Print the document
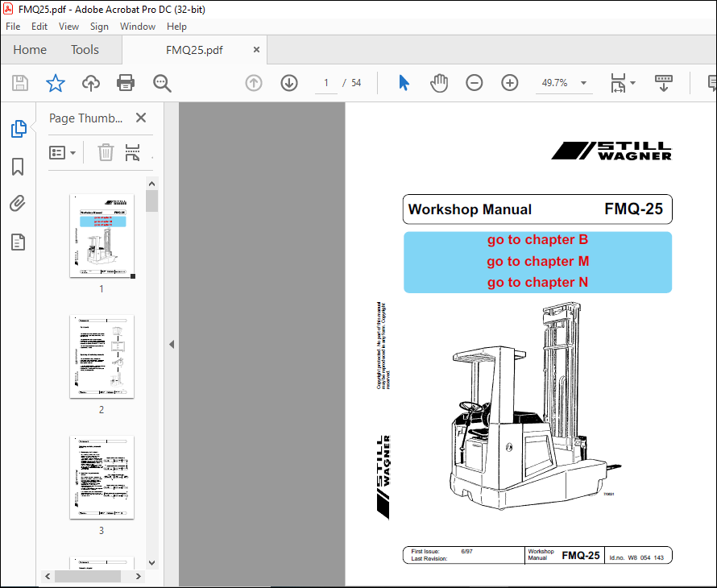The image size is (717, 588). [x=126, y=83]
